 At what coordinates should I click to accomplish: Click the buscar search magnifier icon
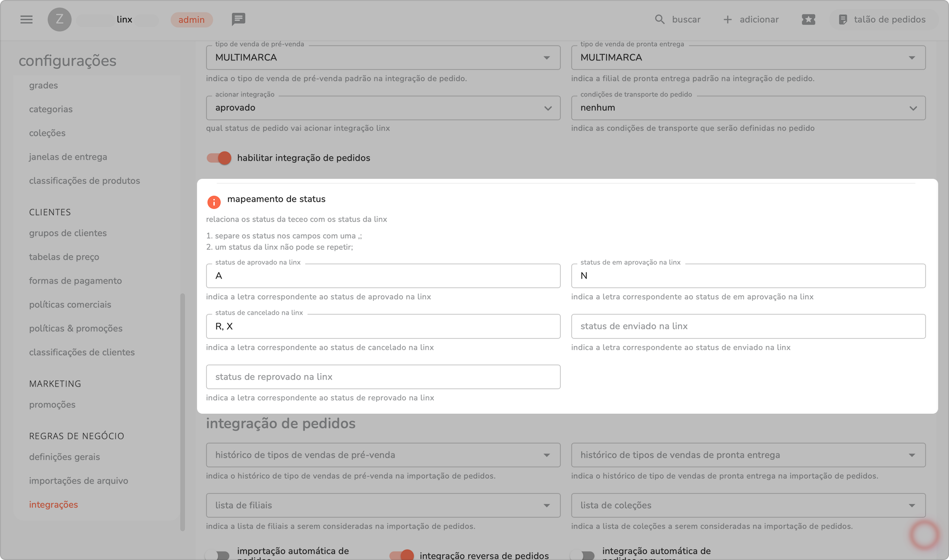coord(659,19)
